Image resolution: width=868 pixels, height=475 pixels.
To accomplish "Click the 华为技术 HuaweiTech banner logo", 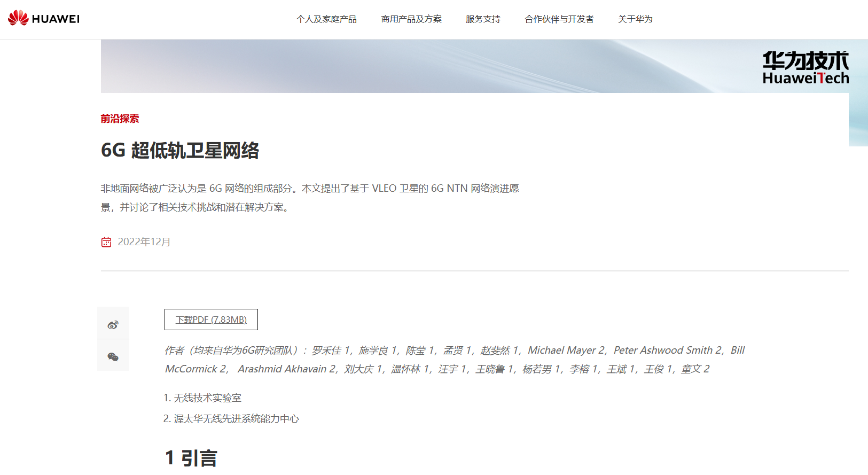I will (806, 68).
